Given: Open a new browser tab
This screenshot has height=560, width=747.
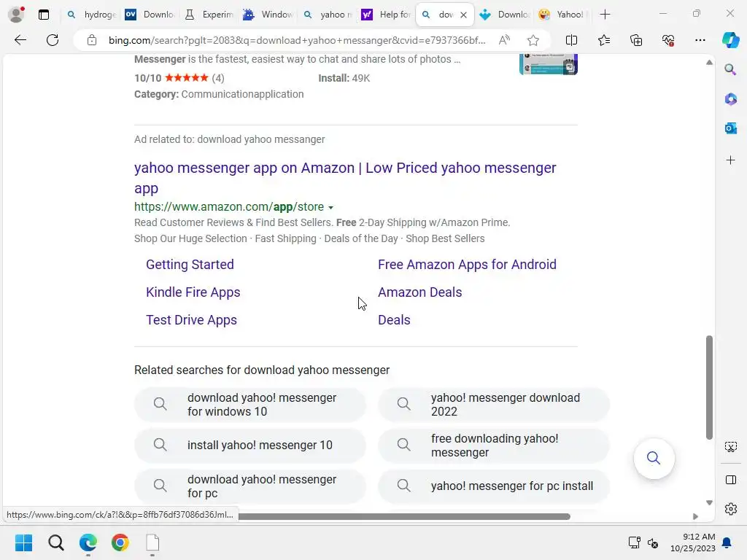Looking at the screenshot, I should point(605,15).
